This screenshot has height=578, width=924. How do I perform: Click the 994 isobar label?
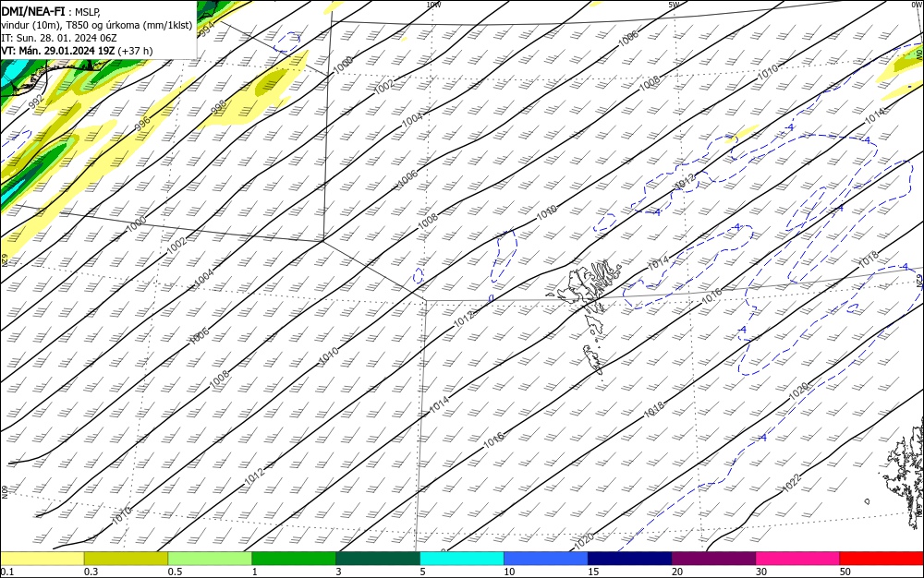(x=206, y=30)
